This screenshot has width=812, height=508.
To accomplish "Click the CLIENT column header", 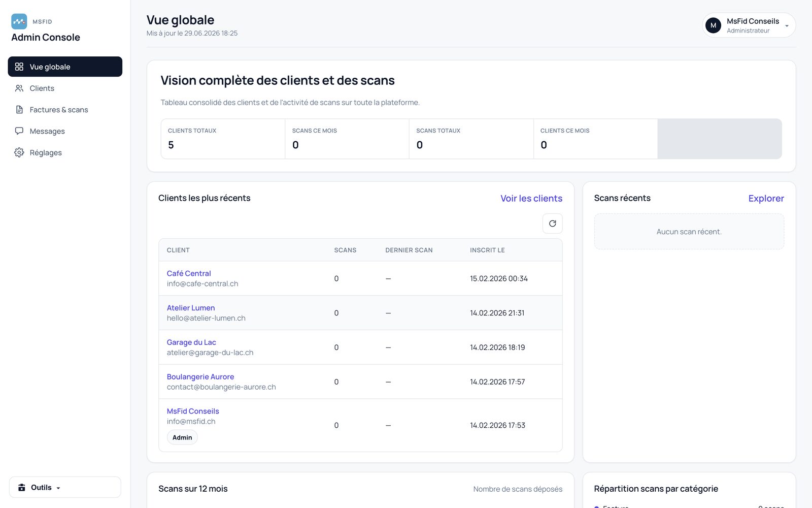I will pyautogui.click(x=178, y=250).
